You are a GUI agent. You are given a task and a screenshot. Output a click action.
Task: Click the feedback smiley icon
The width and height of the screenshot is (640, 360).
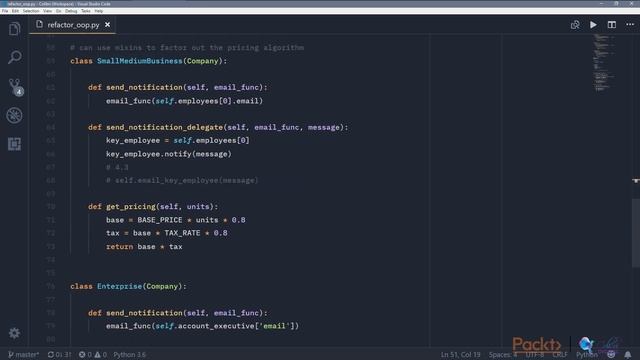click(611, 355)
